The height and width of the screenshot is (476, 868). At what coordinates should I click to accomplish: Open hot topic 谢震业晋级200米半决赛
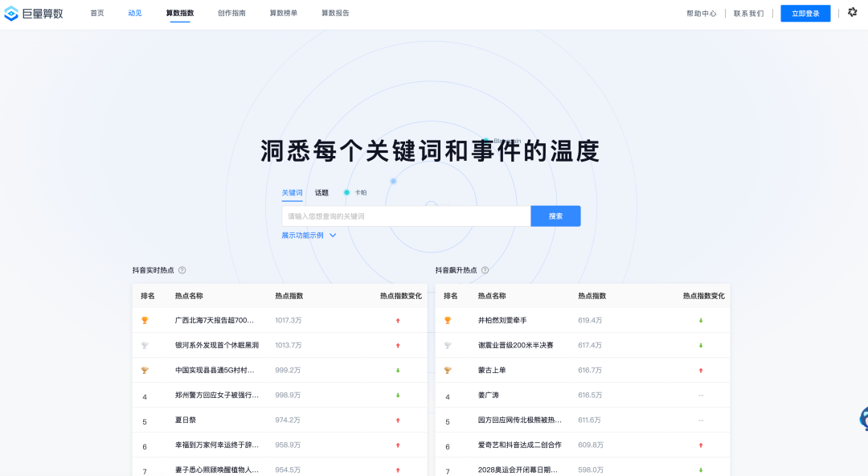pos(515,345)
